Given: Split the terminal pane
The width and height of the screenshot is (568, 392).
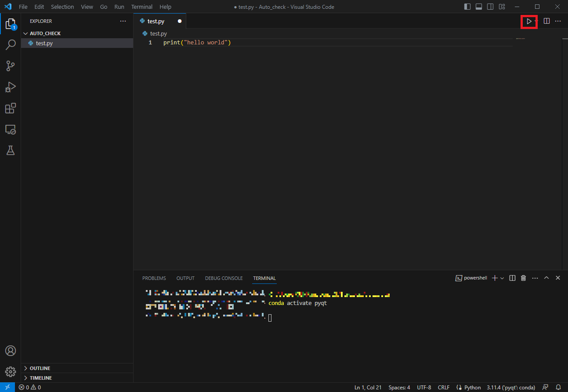Looking at the screenshot, I should pos(512,278).
